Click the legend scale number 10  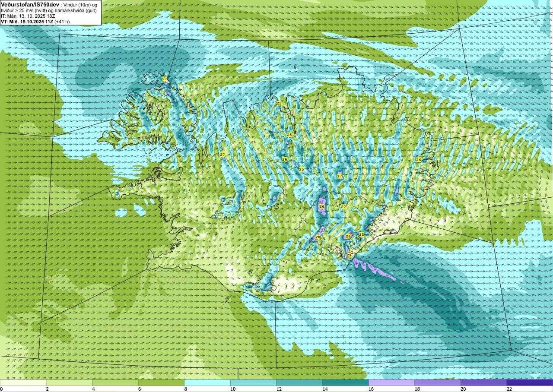coord(233,389)
